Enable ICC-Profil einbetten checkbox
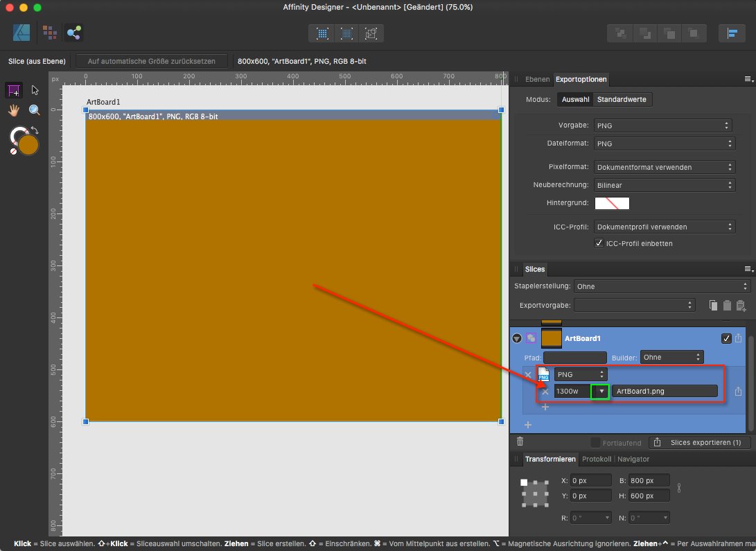 click(600, 243)
